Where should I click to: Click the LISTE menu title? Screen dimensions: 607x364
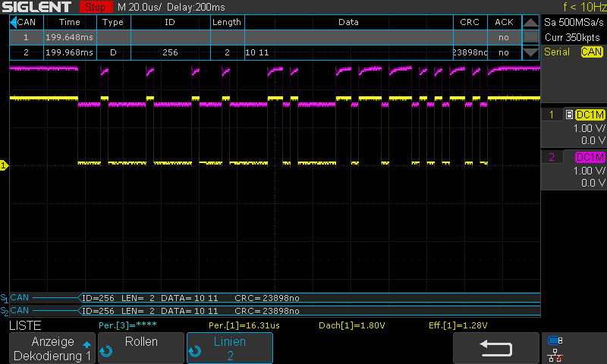coord(25,325)
